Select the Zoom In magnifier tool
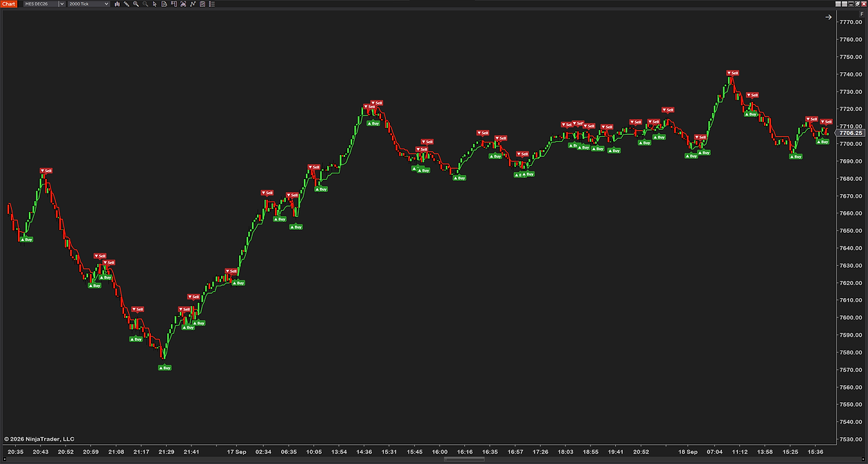Screen dimensions: 868x464 tap(136, 4)
